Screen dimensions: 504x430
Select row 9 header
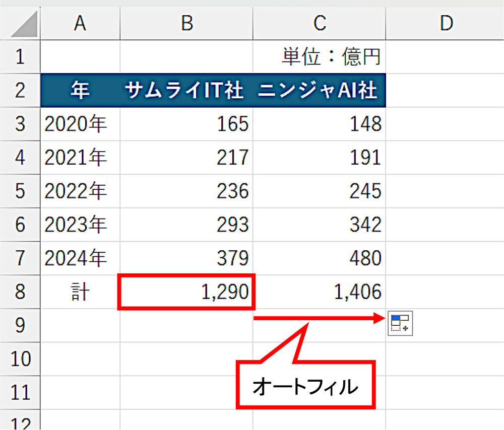20,325
